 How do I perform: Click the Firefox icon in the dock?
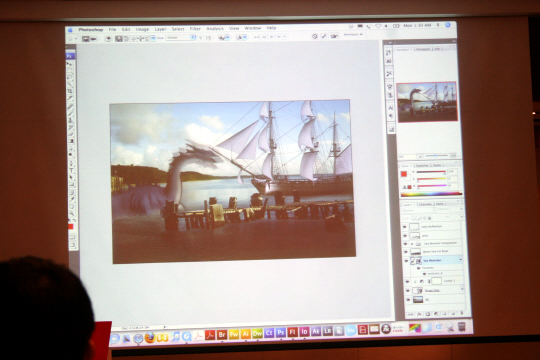150,337
